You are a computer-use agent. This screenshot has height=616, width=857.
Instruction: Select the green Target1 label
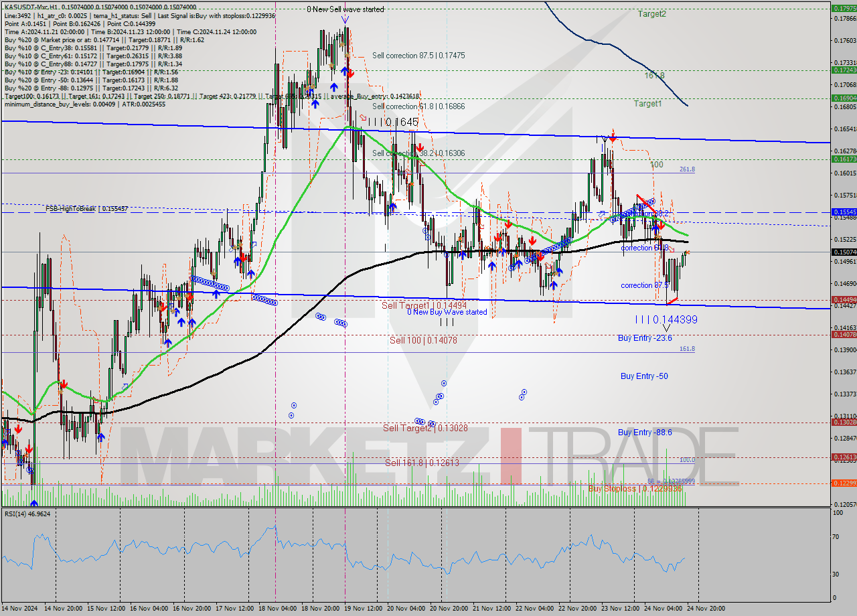coord(647,104)
